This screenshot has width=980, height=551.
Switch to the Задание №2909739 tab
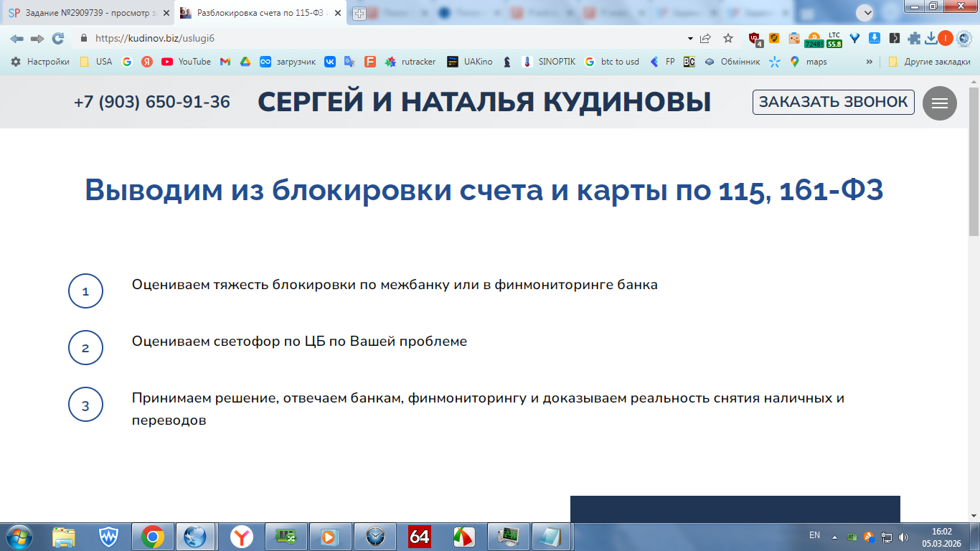pyautogui.click(x=88, y=13)
